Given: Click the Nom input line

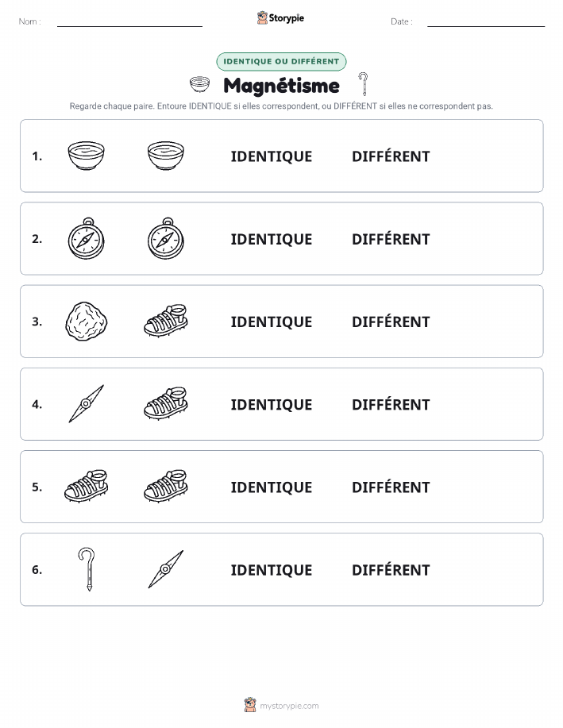Looking at the screenshot, I should 129,22.
